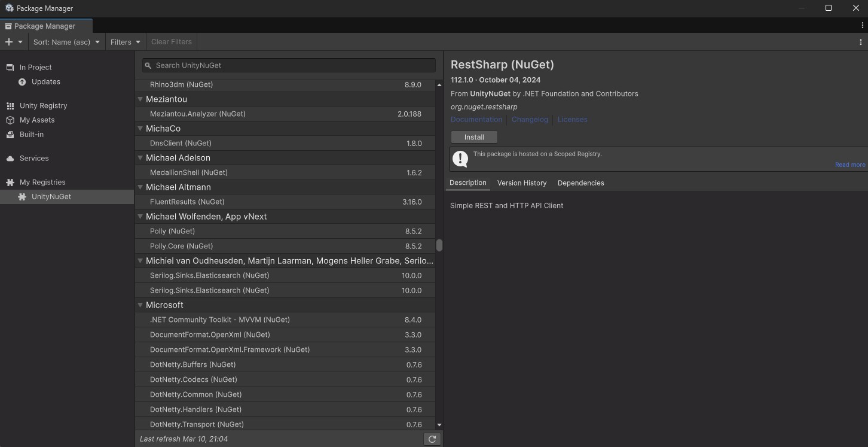This screenshot has height=447, width=868.
Task: Click the My Assets cube icon
Action: click(10, 120)
